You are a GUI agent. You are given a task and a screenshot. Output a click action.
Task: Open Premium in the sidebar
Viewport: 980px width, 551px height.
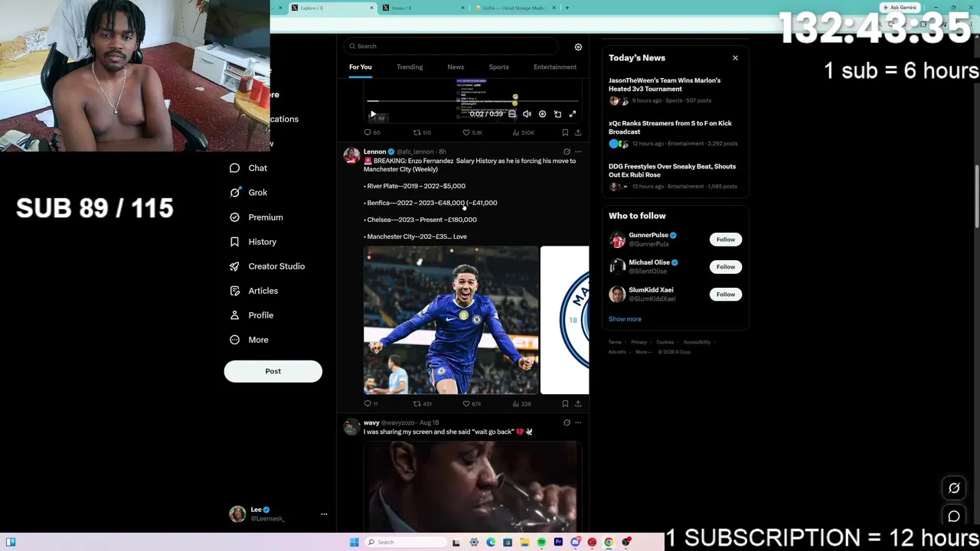[256, 217]
